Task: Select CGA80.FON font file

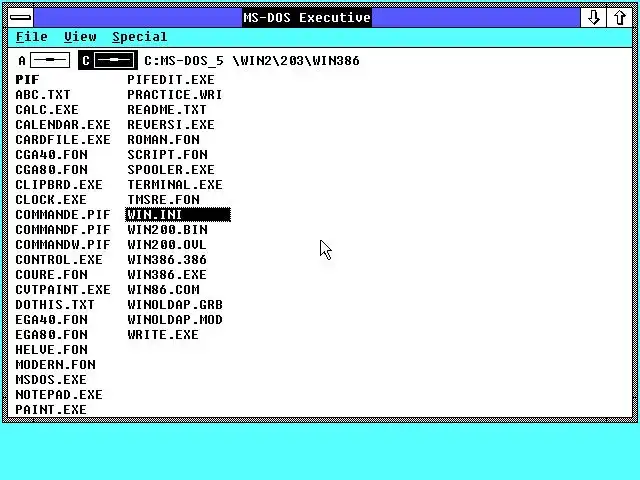Action: 51,170
